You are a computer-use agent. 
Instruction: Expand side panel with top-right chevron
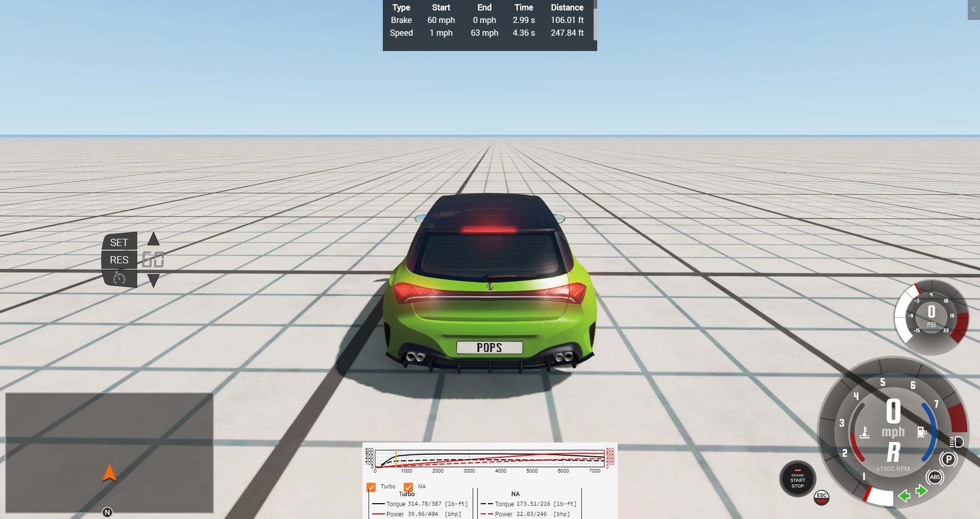coord(974,10)
